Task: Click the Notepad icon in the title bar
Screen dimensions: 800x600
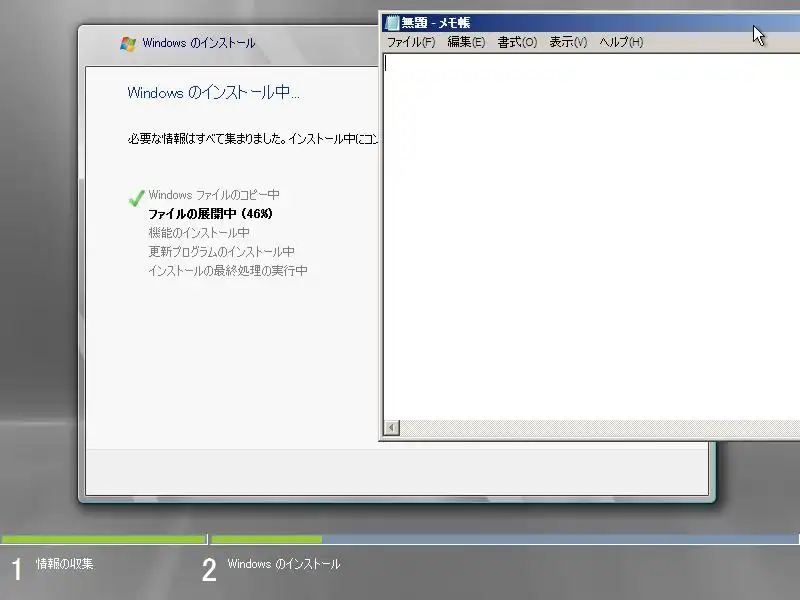Action: [x=391, y=23]
